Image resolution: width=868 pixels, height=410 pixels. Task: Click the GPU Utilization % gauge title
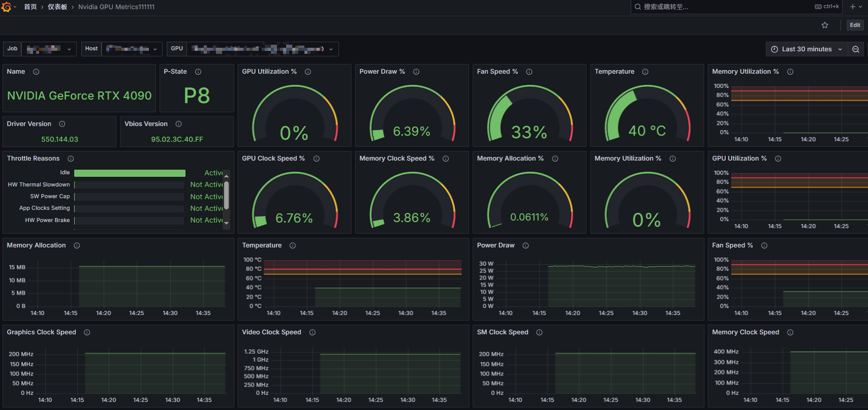pyautogui.click(x=269, y=72)
